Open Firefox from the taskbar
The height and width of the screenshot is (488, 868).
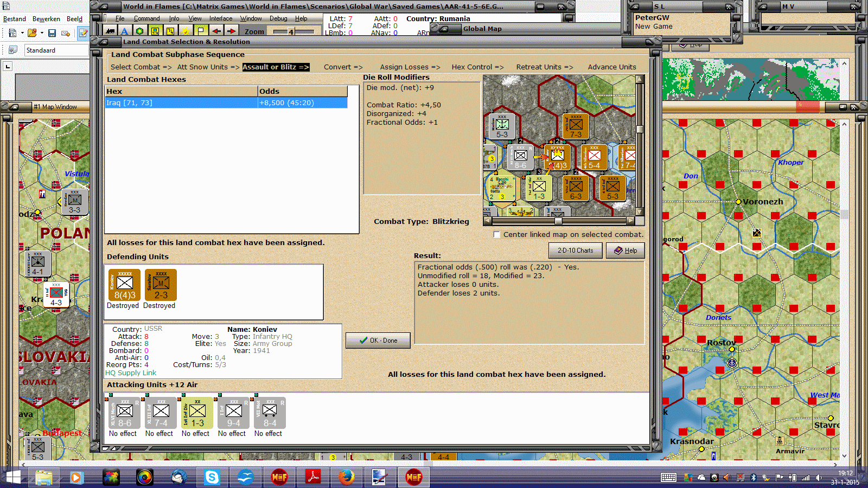tap(346, 477)
